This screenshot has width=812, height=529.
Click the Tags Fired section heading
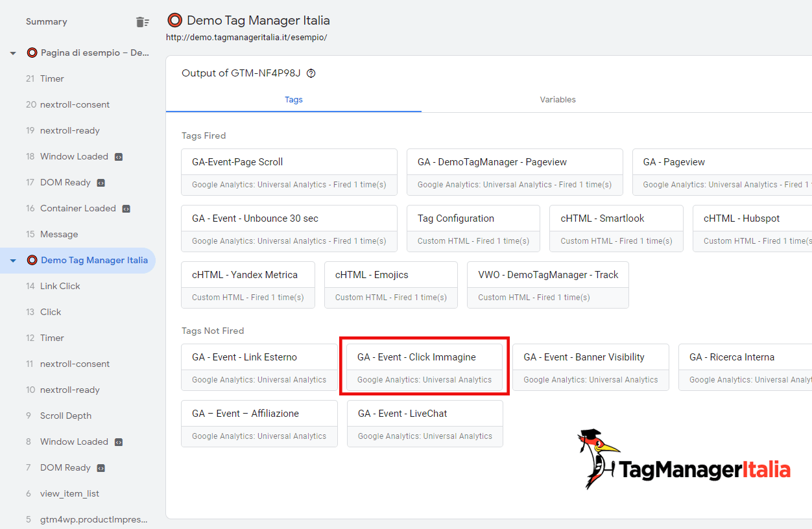tap(204, 136)
